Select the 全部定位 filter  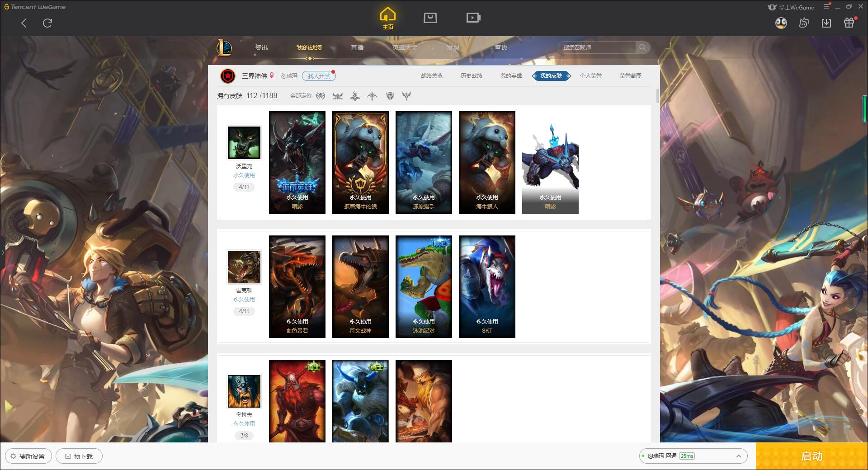301,96
